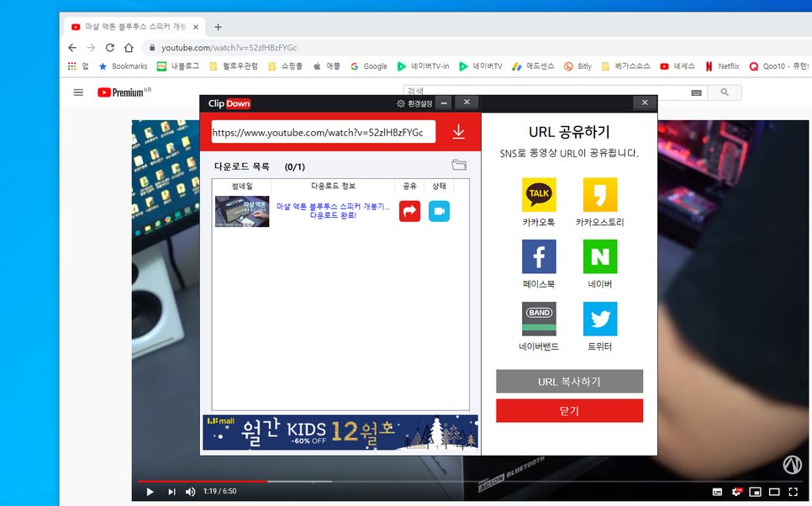Open the Bitly bookmark
The height and width of the screenshot is (506, 812).
pyautogui.click(x=577, y=66)
